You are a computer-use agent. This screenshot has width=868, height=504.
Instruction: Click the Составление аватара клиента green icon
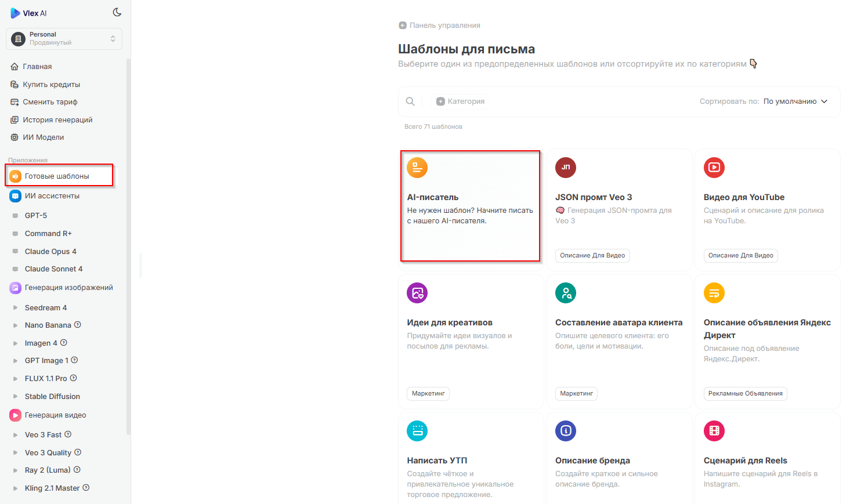click(x=566, y=293)
